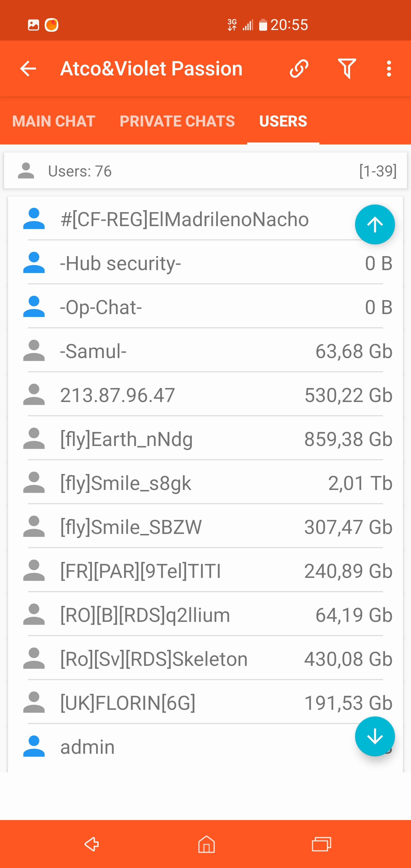411x868 pixels.
Task: Tap the back arrow in header
Action: (x=28, y=69)
